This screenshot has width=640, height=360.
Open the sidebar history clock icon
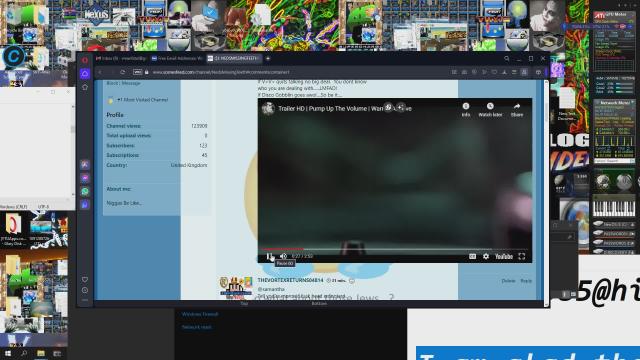point(85,290)
